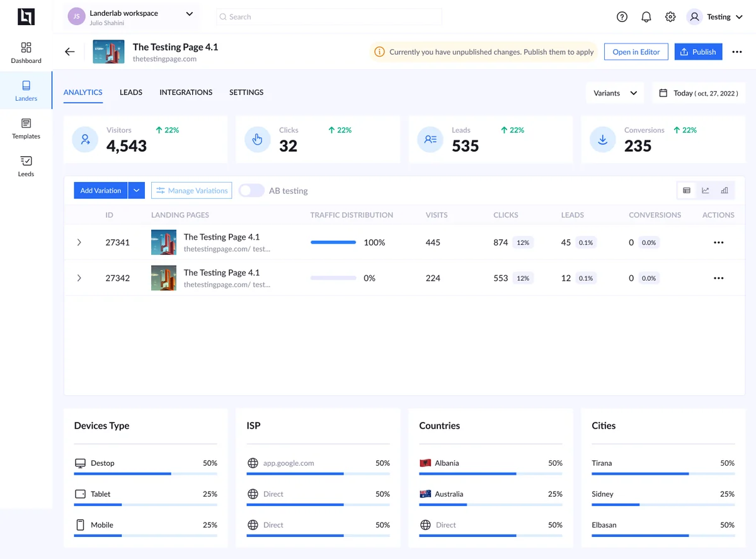Click the unpublished changes info icon

pos(379,52)
